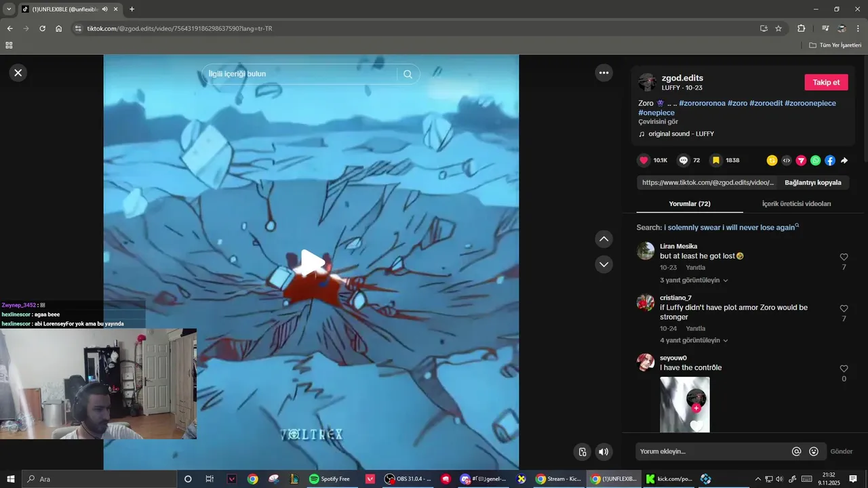Screen dimensions: 868x488
Task: Open the Tüm Yer İşaretleri bookmarks folder
Action: point(835,45)
